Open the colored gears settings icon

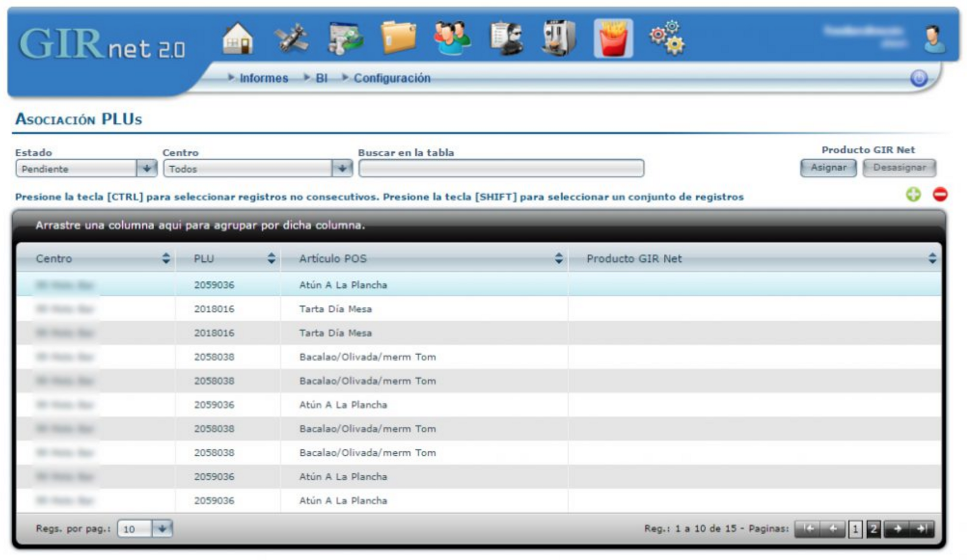click(667, 38)
